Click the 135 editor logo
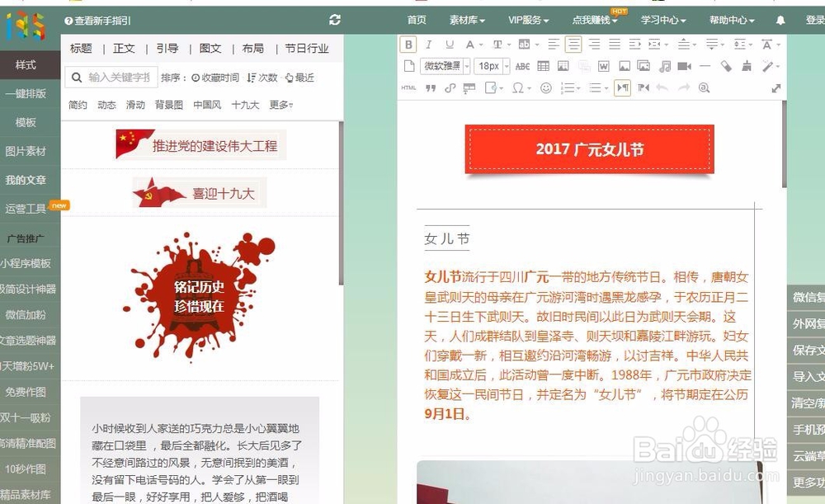 pos(26,26)
